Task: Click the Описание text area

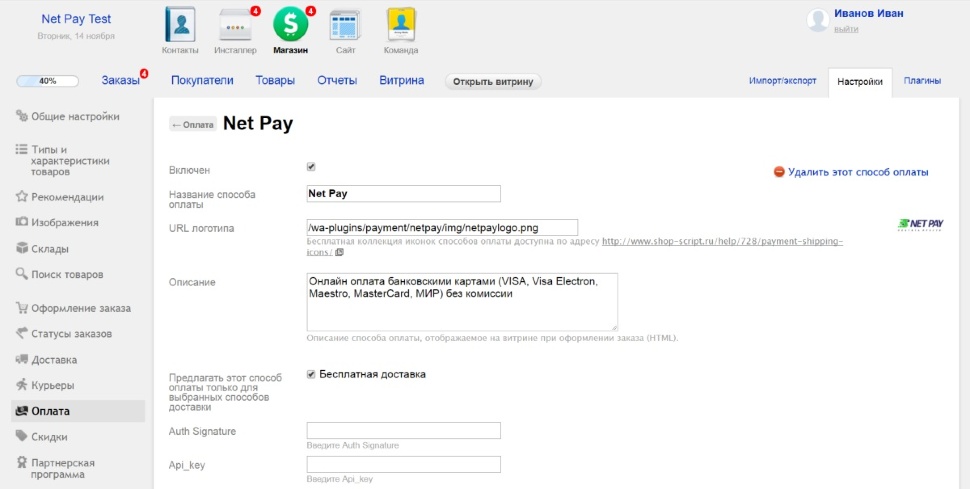Action: click(462, 302)
